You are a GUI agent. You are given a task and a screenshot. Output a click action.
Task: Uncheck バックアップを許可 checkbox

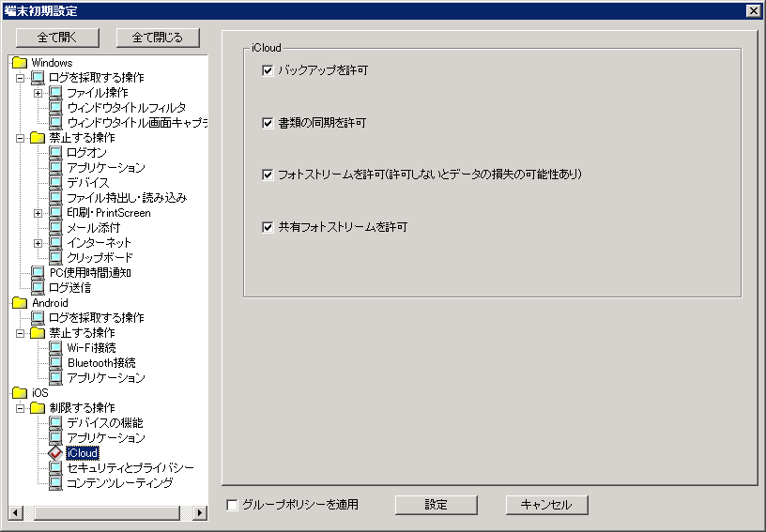tap(268, 70)
